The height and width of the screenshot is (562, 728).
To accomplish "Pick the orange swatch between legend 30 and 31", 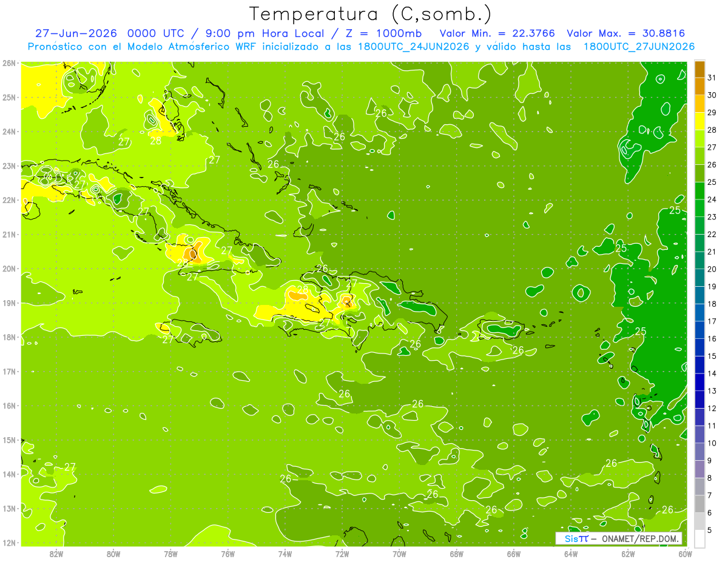I will tap(699, 86).
